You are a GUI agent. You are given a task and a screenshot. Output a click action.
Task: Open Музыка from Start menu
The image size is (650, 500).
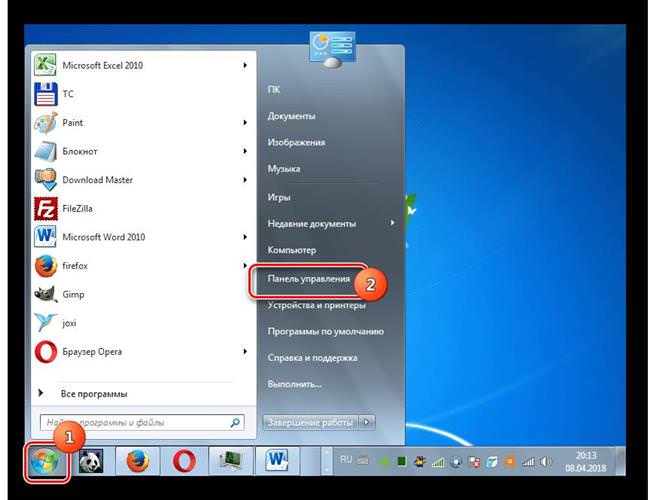284,169
